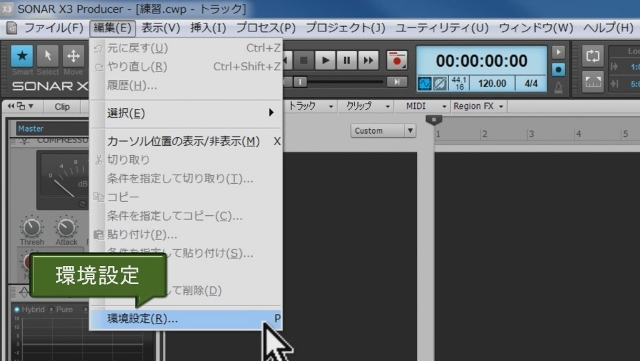Open the MIDI dropdown menu
This screenshot has height=361, width=640.
(x=424, y=106)
